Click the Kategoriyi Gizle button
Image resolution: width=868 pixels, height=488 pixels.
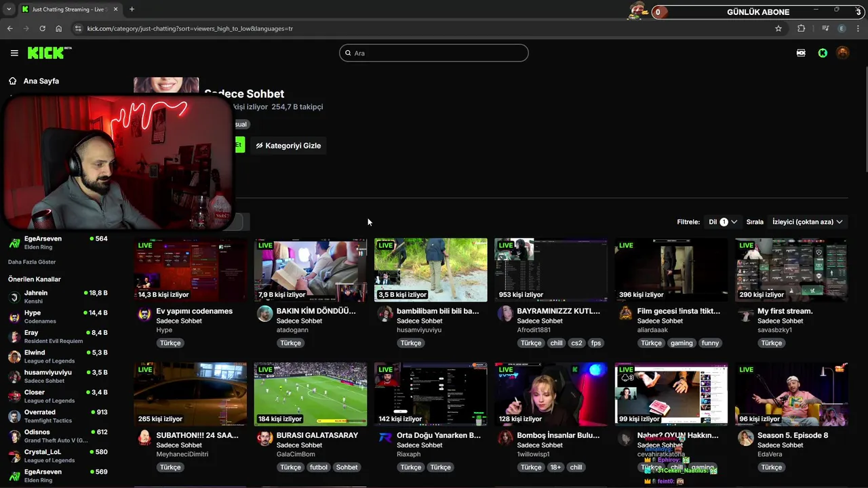click(x=288, y=146)
